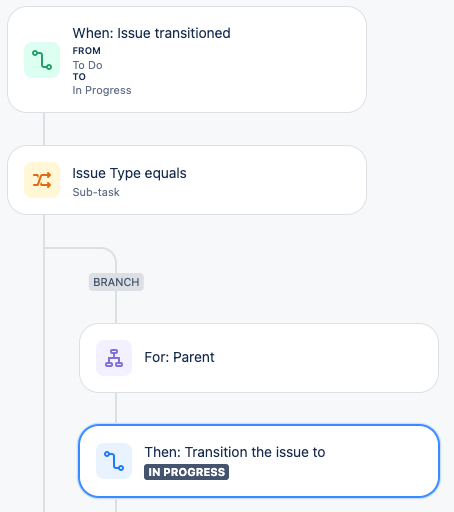This screenshot has height=512, width=454.
Task: Click the TO label in trigger card
Action: pos(79,77)
